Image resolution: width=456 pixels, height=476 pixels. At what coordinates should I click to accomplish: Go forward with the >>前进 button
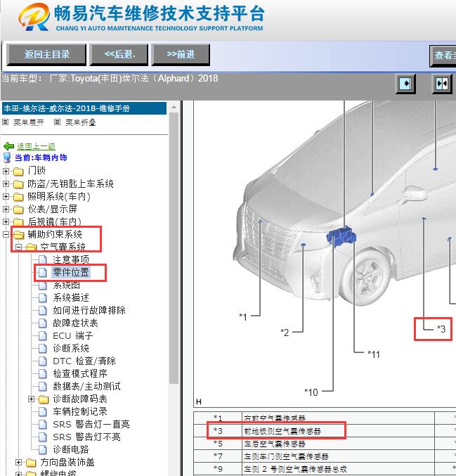click(x=181, y=55)
